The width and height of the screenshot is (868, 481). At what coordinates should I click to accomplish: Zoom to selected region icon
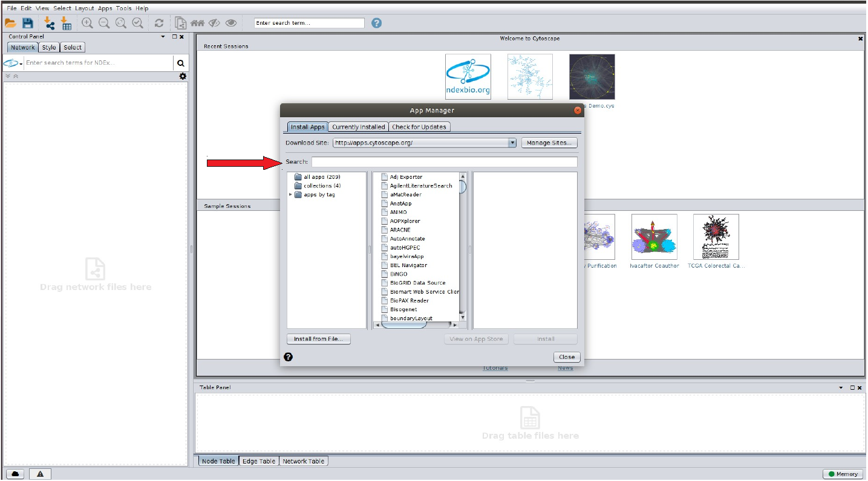[138, 23]
